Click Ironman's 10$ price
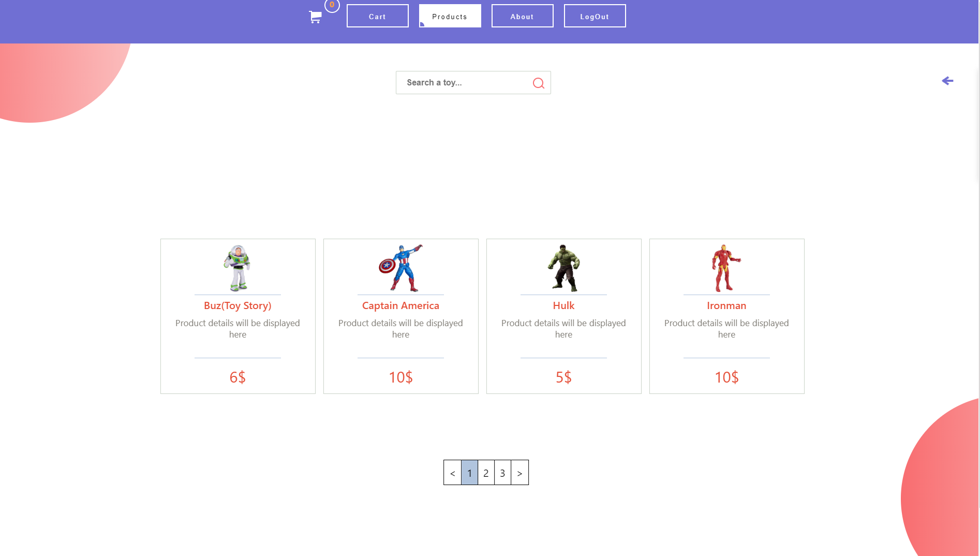The width and height of the screenshot is (980, 556). [x=726, y=377]
